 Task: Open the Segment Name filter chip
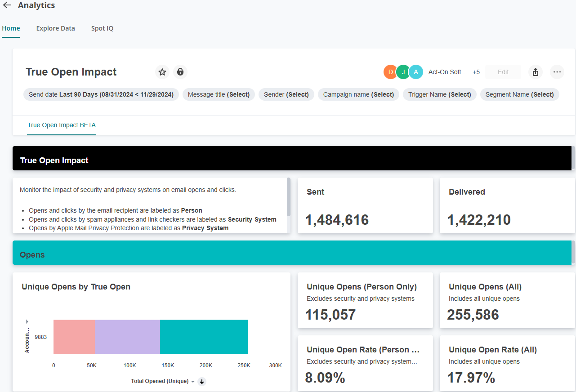[x=519, y=94]
